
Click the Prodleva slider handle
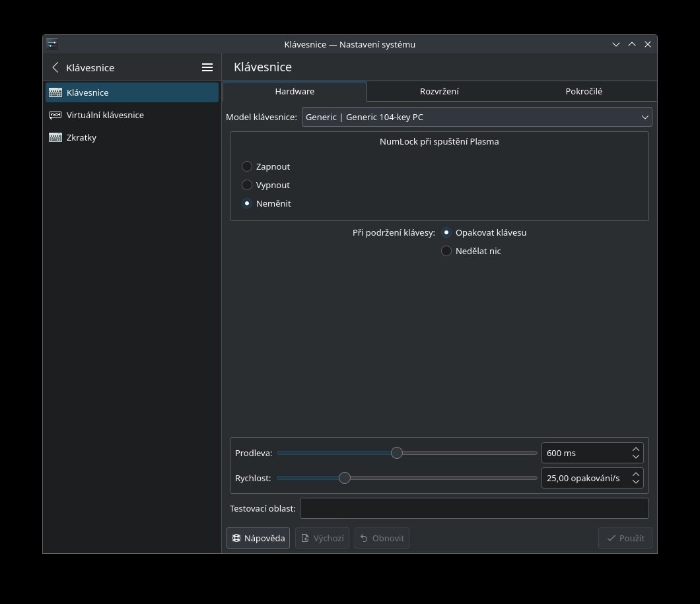[397, 453]
